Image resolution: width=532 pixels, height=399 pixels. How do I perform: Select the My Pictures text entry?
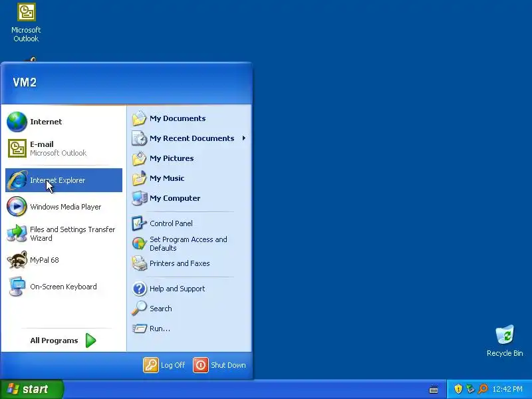[x=172, y=158]
